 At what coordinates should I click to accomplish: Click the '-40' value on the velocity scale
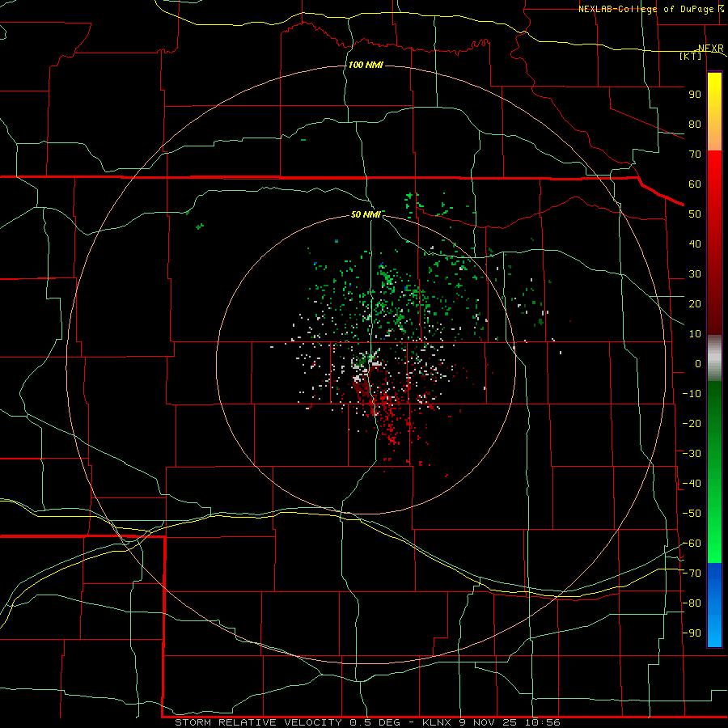pyautogui.click(x=692, y=484)
